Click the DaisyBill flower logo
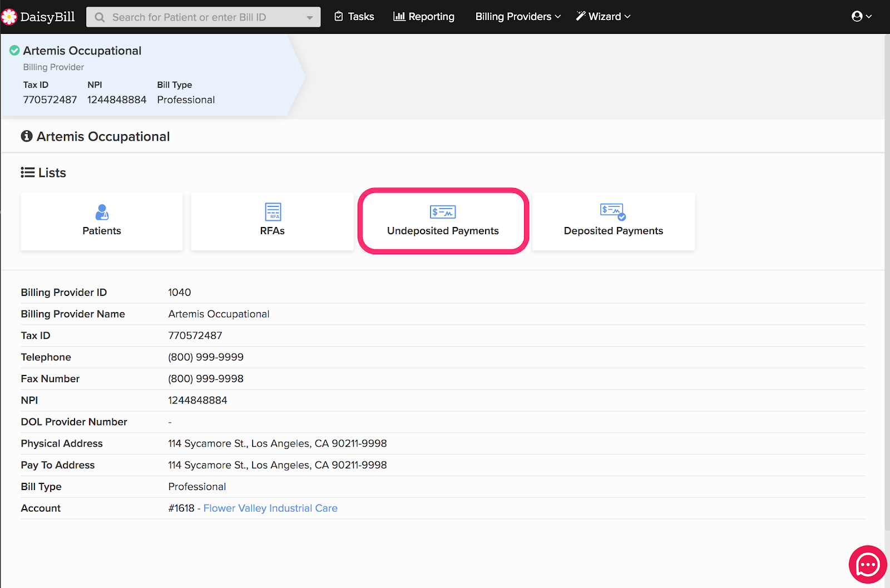This screenshot has width=890, height=588. point(9,17)
